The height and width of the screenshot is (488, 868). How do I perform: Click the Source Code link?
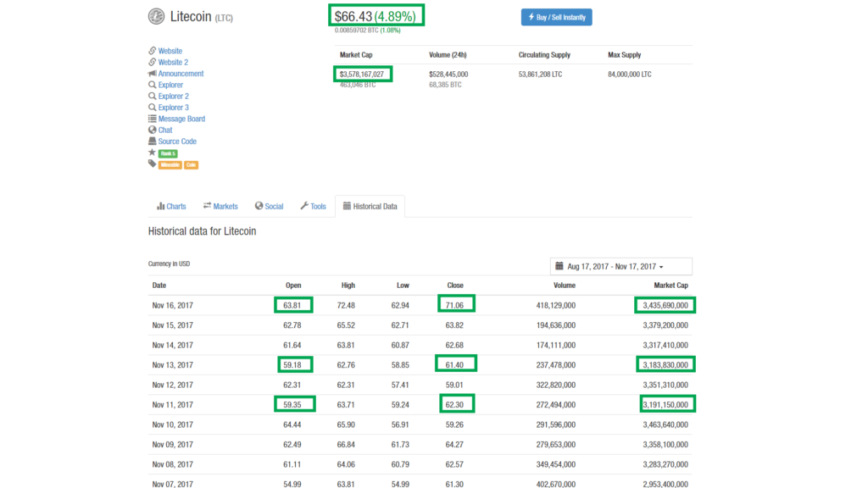pyautogui.click(x=175, y=141)
